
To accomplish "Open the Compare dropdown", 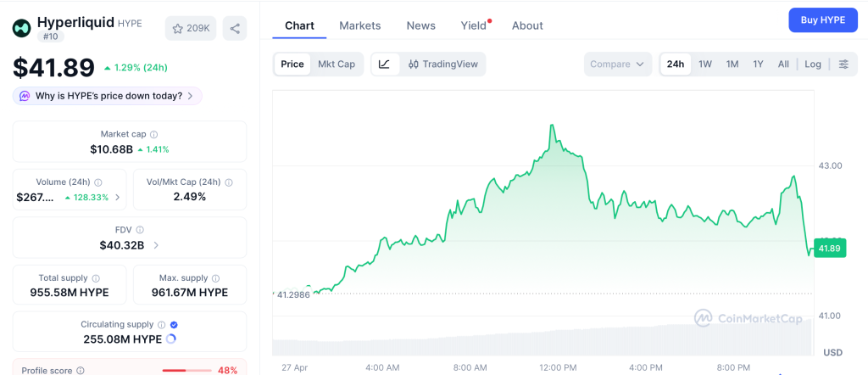I will 617,64.
